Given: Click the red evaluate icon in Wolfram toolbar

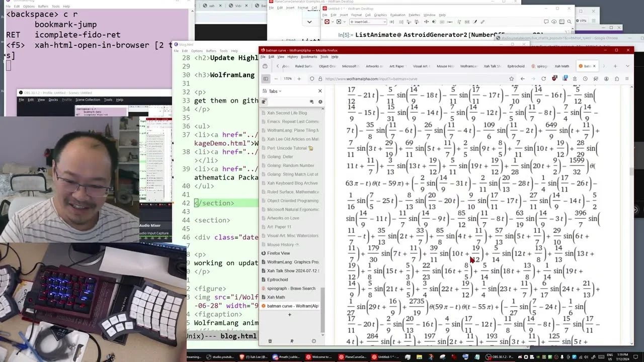Looking at the screenshot, I should 327,22.
